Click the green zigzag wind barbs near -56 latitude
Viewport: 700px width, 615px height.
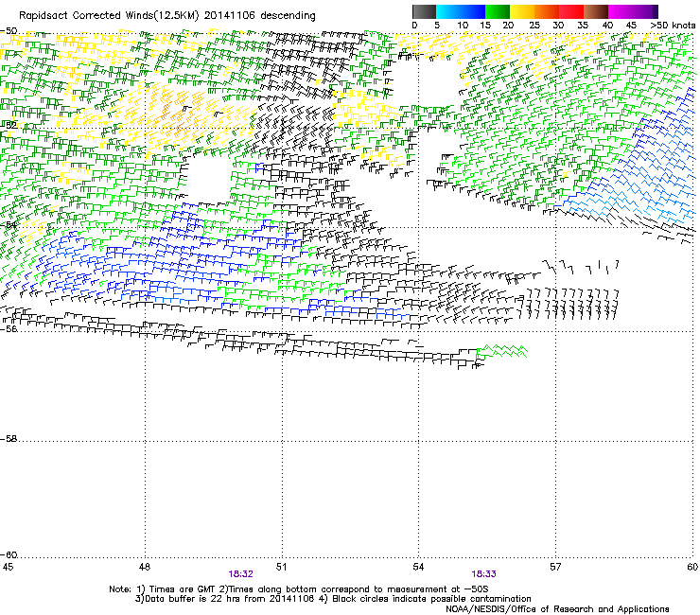click(x=502, y=351)
